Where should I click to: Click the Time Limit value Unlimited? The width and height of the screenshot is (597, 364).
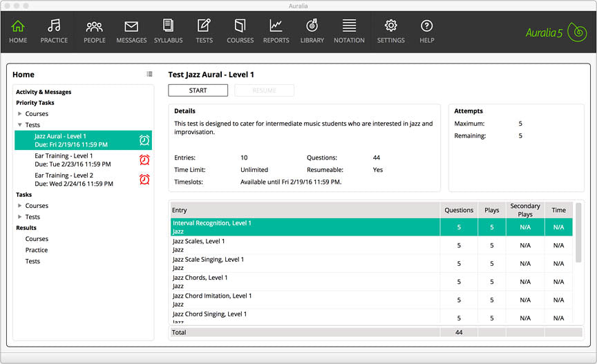(254, 169)
